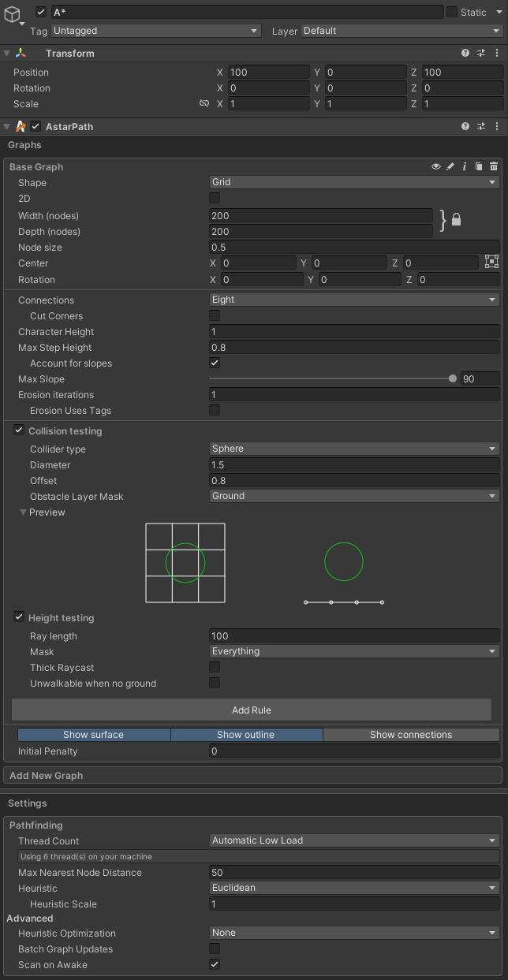Toggle Show surface tab

pos(94,734)
